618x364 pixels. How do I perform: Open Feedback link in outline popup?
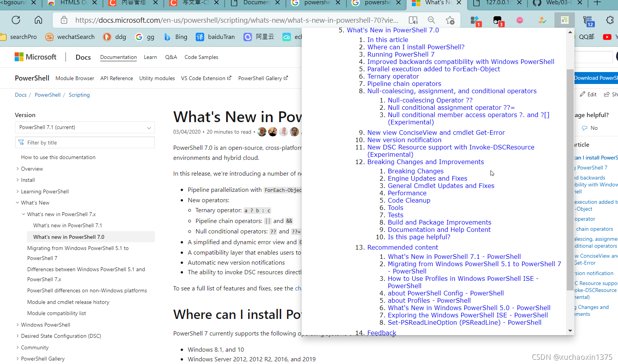(381, 333)
